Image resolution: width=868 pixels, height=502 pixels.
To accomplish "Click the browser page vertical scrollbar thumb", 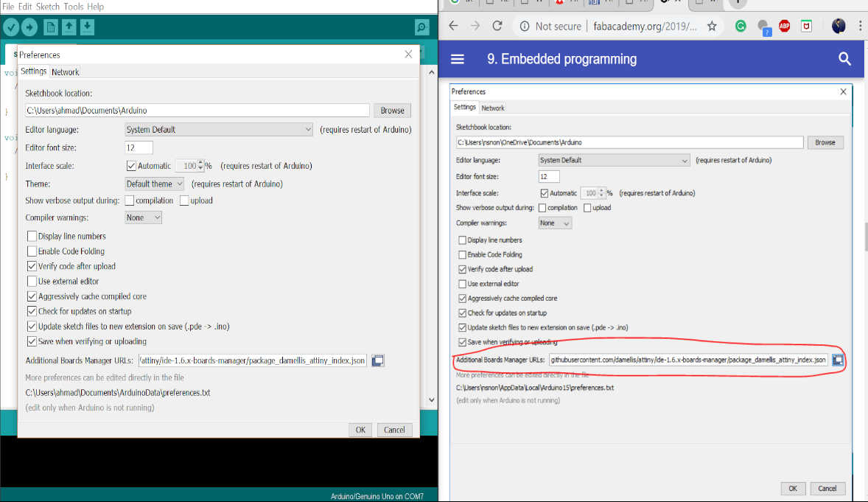I will tap(866, 237).
